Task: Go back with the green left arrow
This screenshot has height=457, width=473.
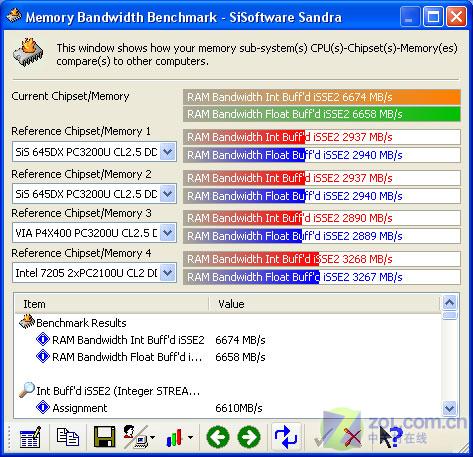Action: (218, 437)
